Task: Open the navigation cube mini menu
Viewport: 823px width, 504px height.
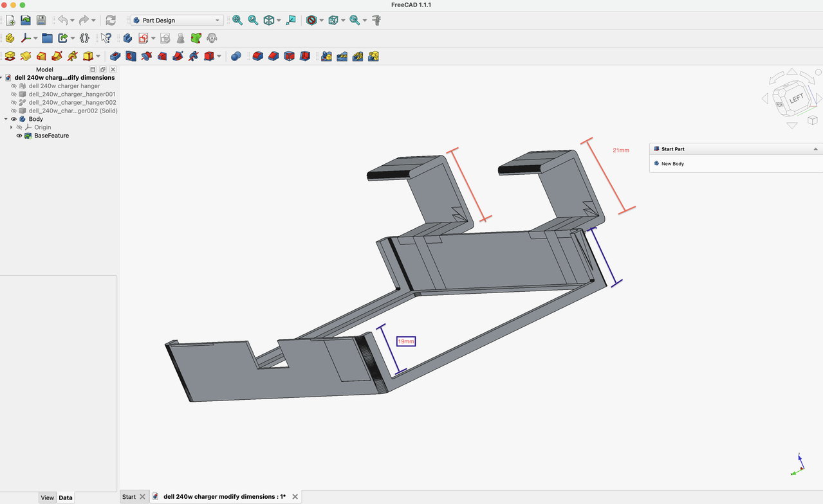Action: 813,120
